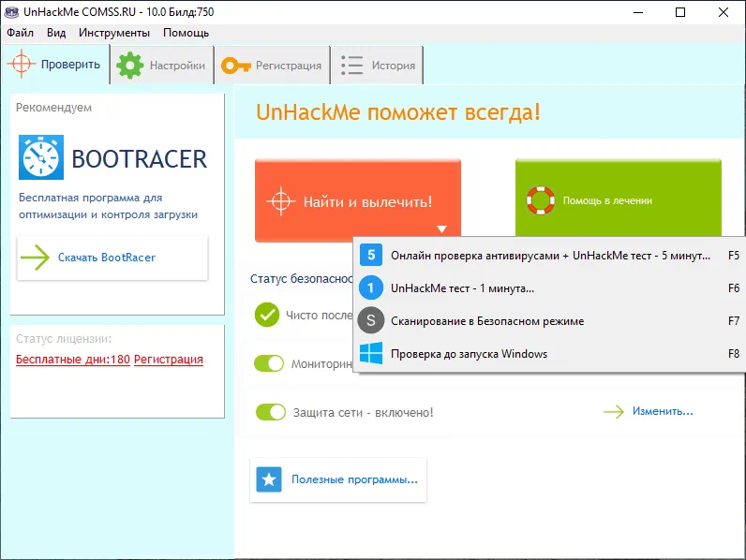Viewport: 746px width, 560px height.
Task: Switch to the История tab
Action: coord(378,66)
